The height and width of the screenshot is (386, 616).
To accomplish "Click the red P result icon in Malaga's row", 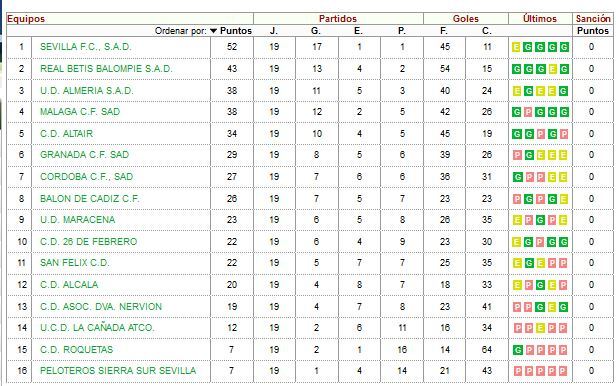I will 528,112.
